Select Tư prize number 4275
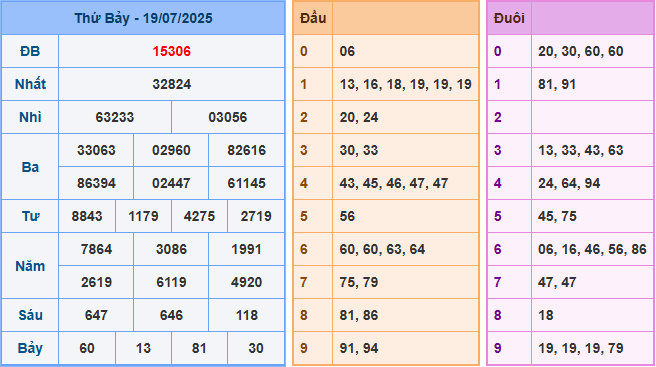This screenshot has width=656, height=367. [199, 216]
